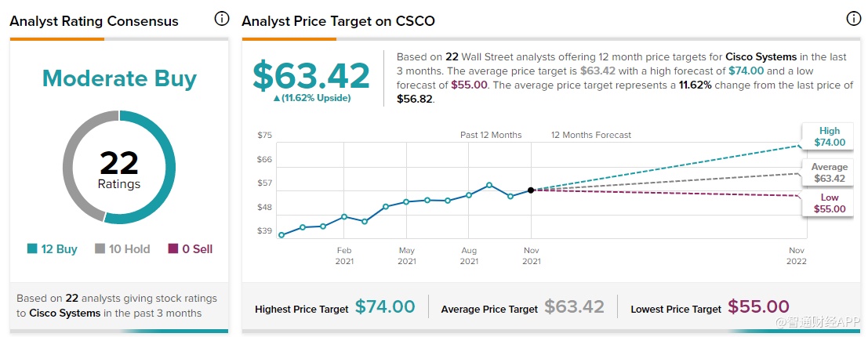Click the High $74.00 forecast label

pyautogui.click(x=830, y=137)
